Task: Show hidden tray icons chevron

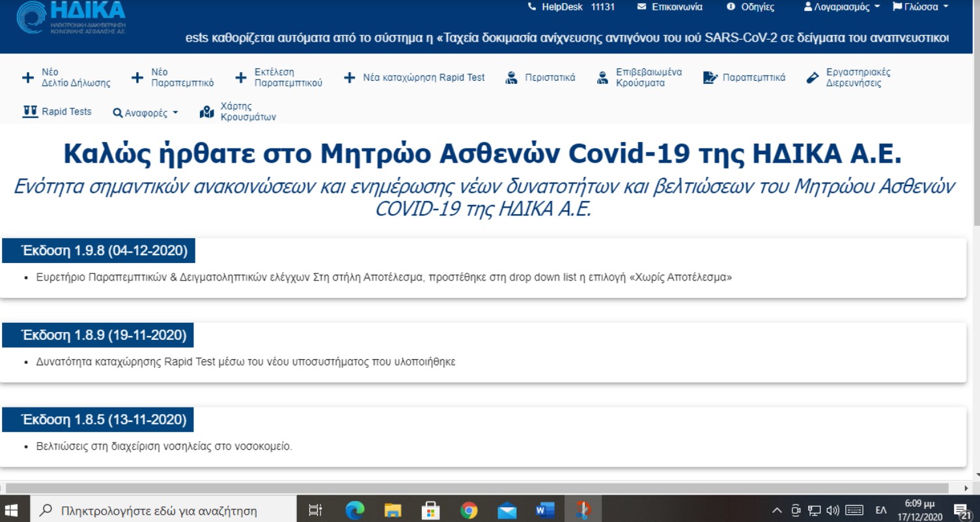Action: (777, 510)
